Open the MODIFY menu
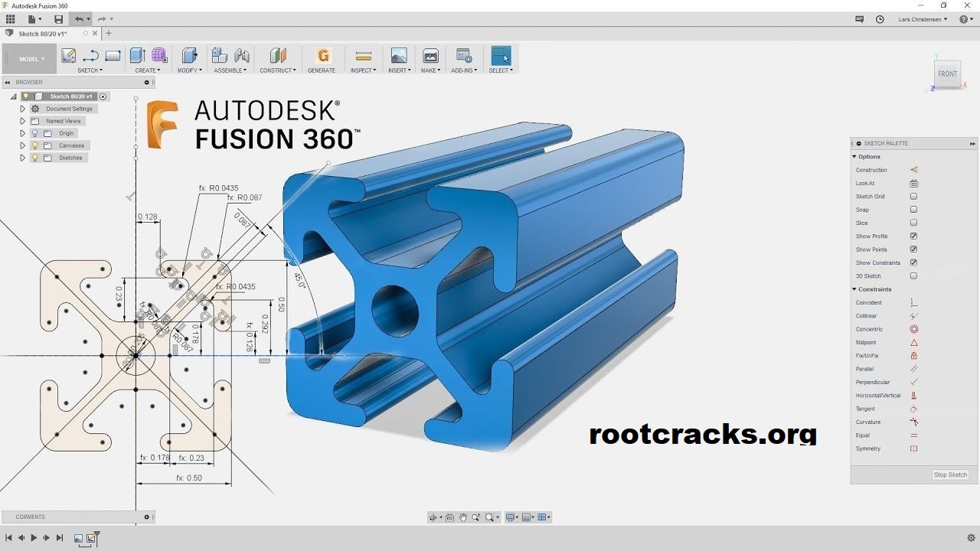 coord(190,70)
